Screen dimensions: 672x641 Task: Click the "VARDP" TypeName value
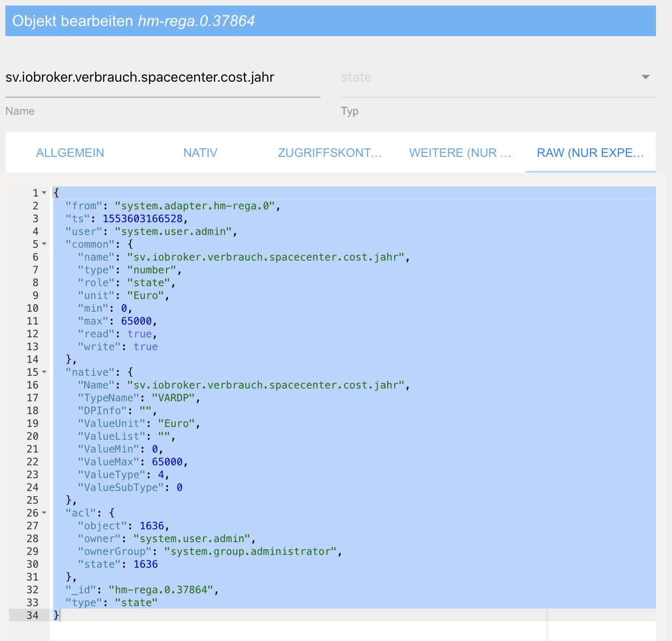(x=173, y=398)
